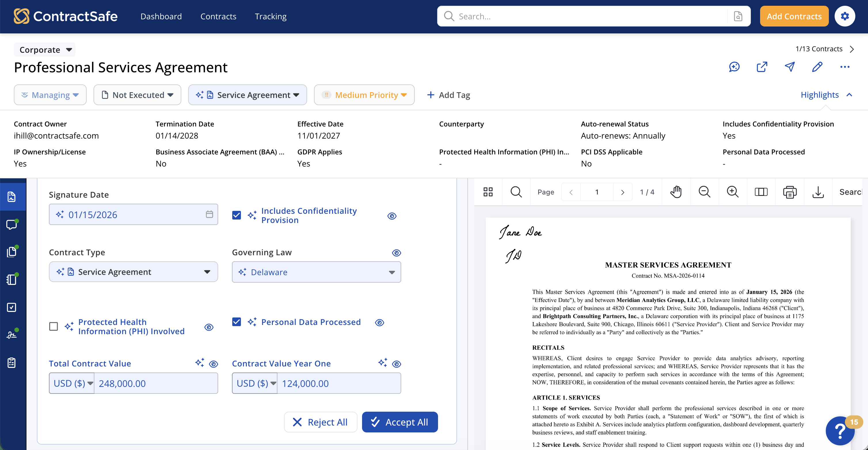The width and height of the screenshot is (868, 450).
Task: Open the Contract Type dropdown field
Action: pos(134,272)
